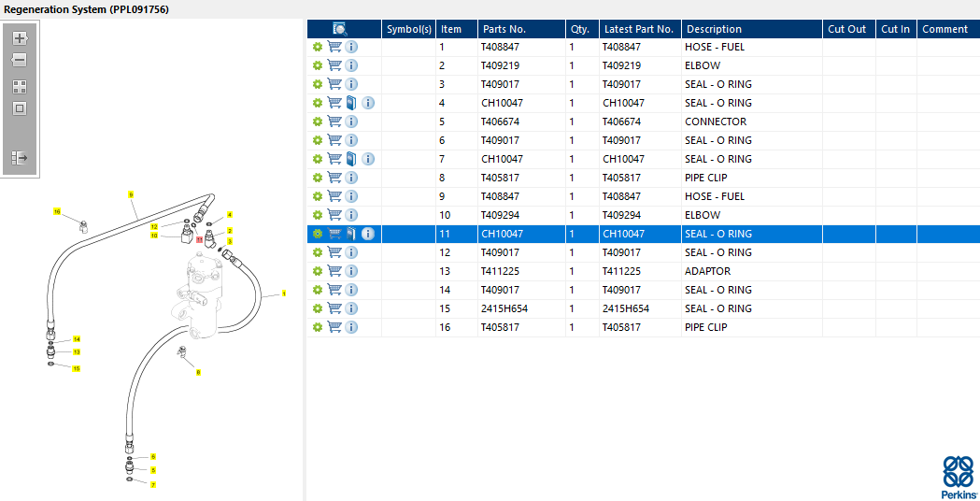Click green gear icon for item 1

click(x=317, y=47)
